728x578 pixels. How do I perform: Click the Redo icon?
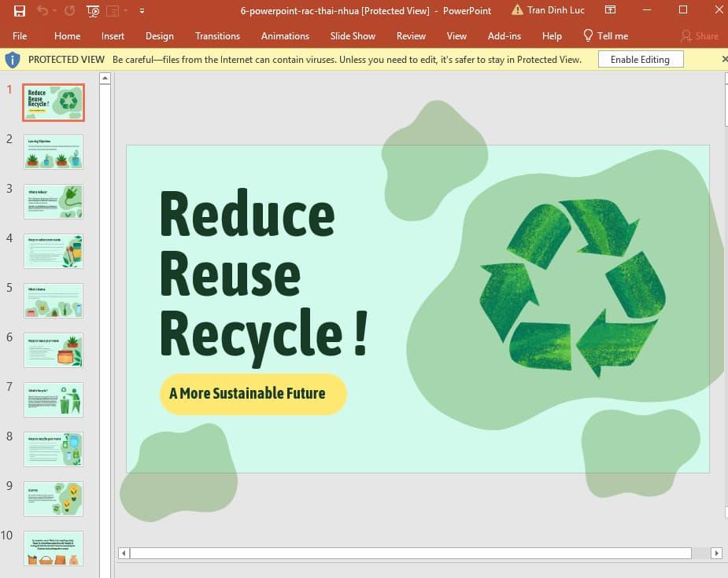[x=70, y=10]
